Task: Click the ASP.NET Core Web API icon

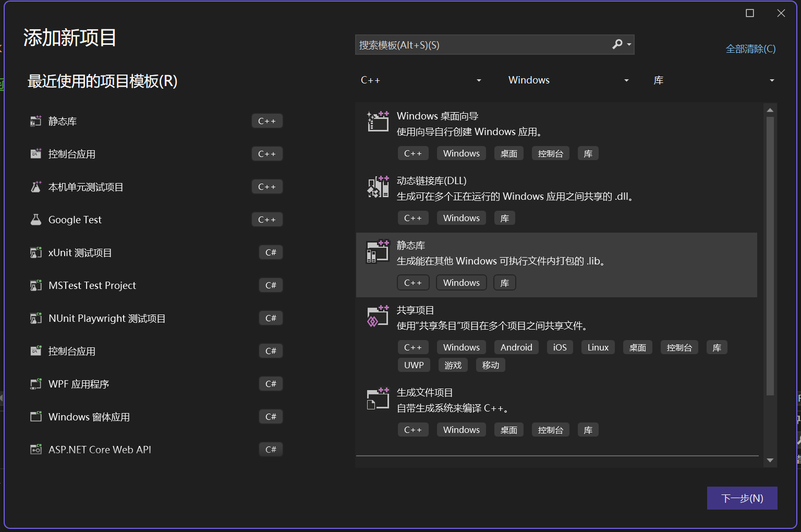Action: pos(36,450)
